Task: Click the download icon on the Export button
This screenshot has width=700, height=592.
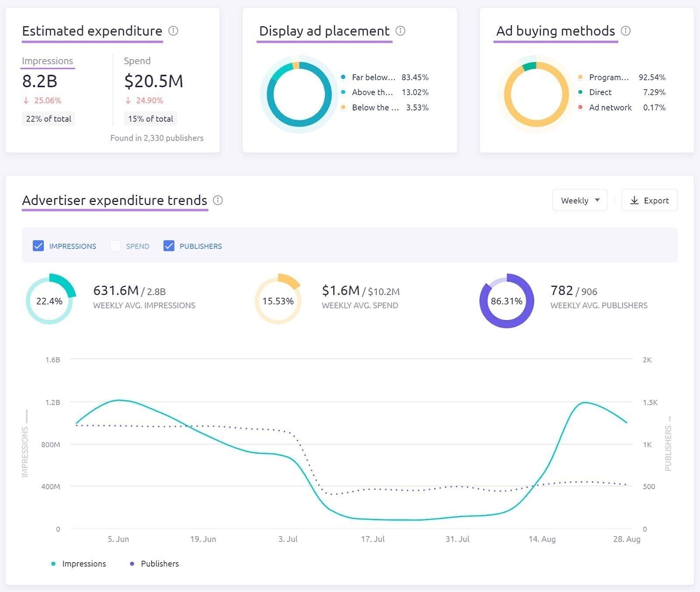Action: pyautogui.click(x=634, y=200)
